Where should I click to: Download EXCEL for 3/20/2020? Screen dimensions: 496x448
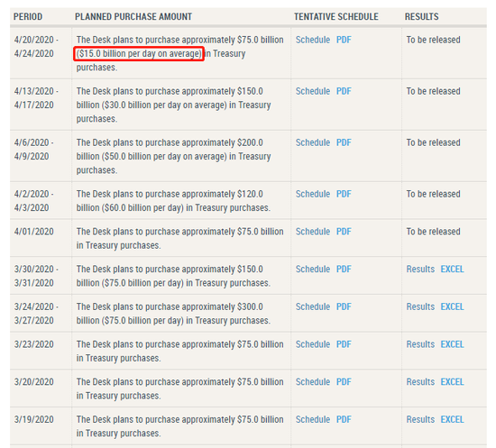pyautogui.click(x=452, y=382)
